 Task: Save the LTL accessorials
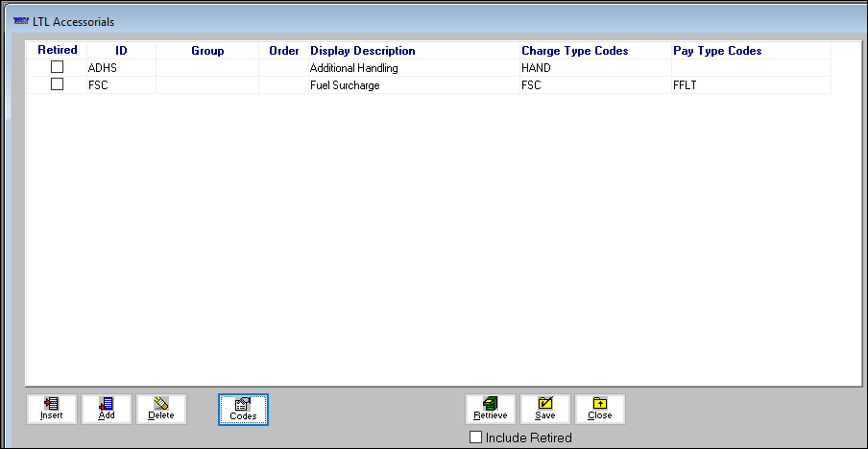[545, 410]
